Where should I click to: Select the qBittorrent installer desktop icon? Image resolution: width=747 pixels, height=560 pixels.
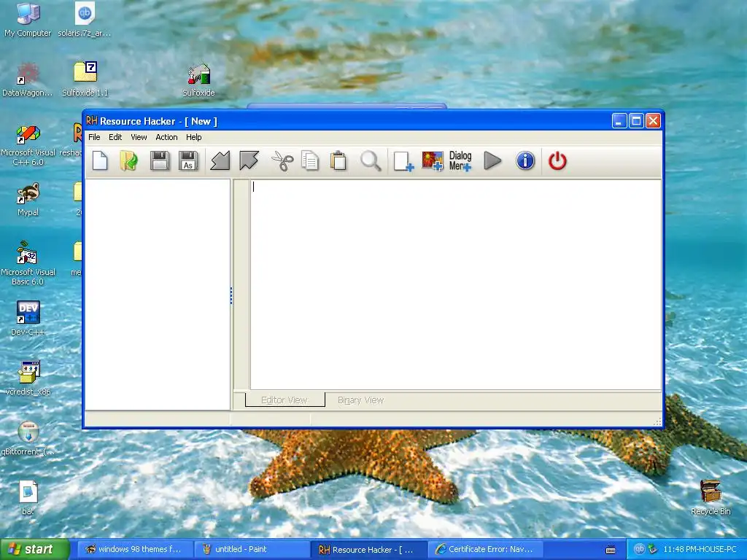coord(28,438)
